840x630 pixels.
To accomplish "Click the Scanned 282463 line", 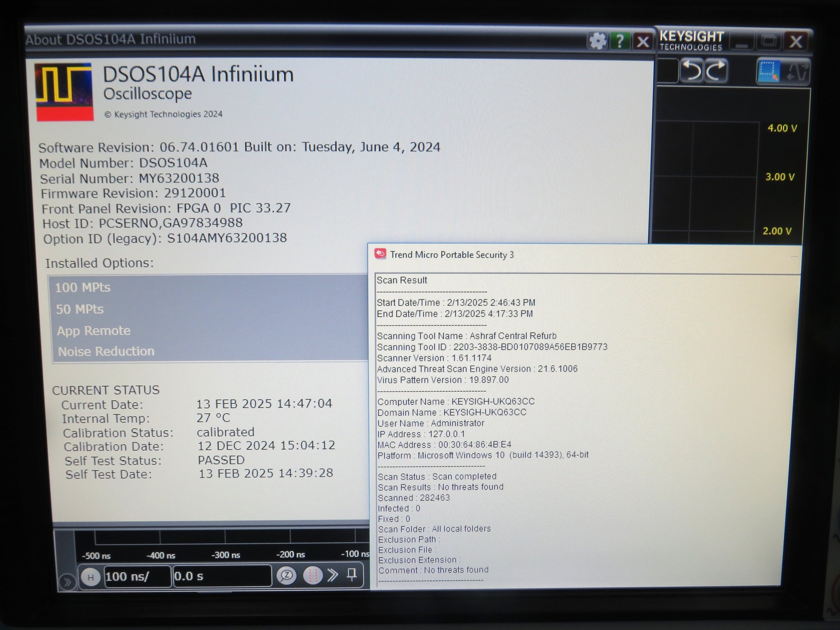I will pos(414,498).
